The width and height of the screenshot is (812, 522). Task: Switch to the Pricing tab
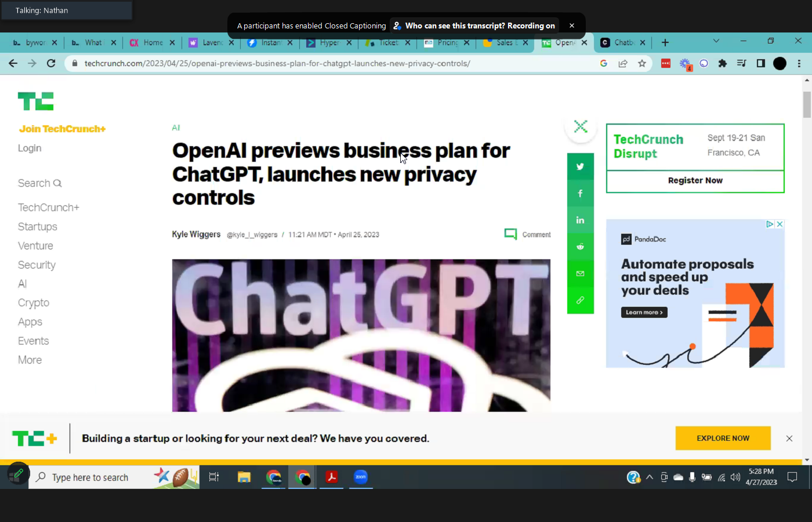click(447, 43)
